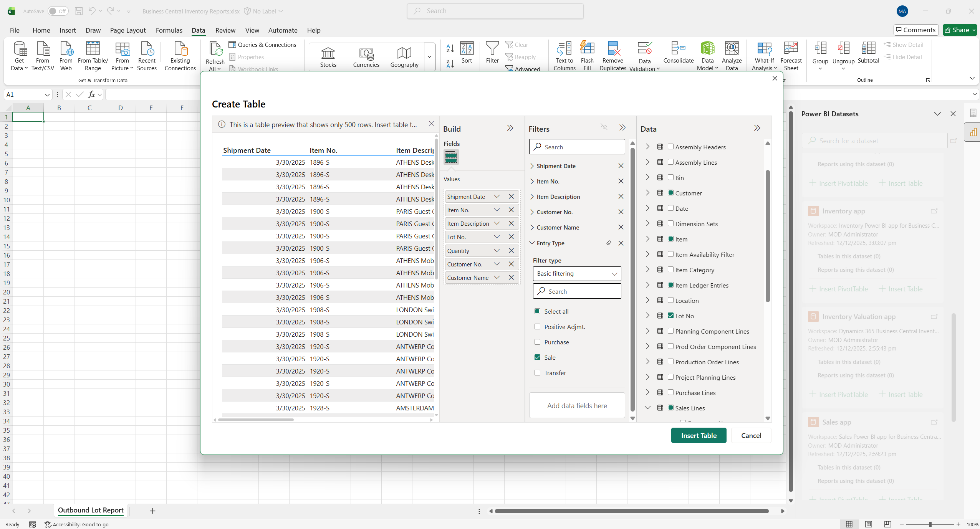980x529 pixels.
Task: Launch the Forecast Sheet tool
Action: pos(792,56)
